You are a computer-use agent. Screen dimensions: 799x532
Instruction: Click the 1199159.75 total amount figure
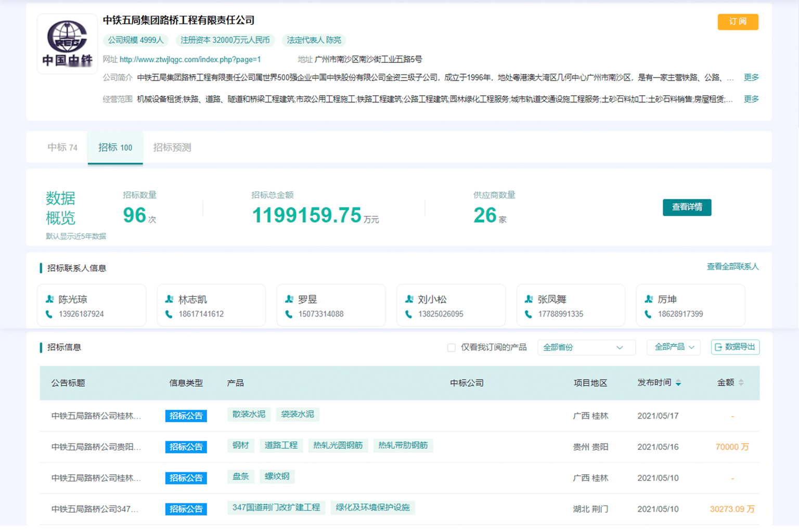tap(306, 215)
